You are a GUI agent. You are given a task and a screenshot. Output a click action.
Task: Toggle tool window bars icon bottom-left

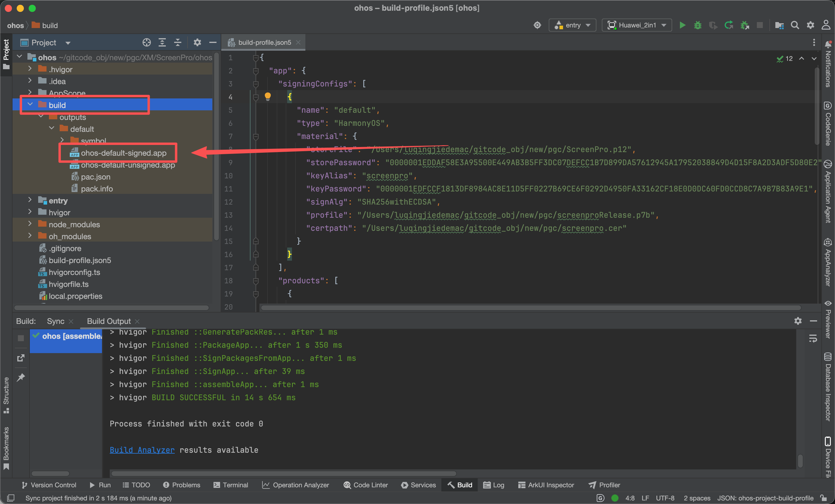[x=11, y=498]
